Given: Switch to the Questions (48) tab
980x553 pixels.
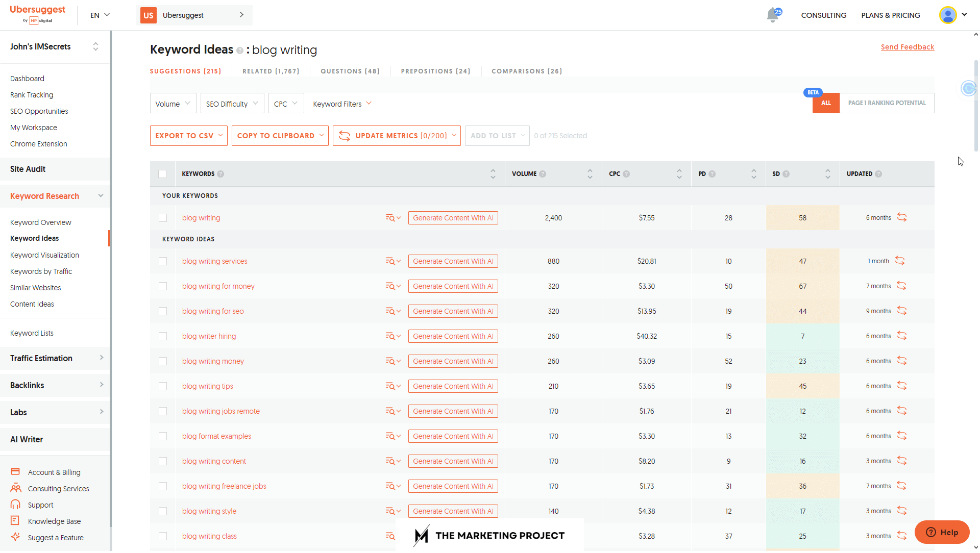Looking at the screenshot, I should tap(350, 71).
